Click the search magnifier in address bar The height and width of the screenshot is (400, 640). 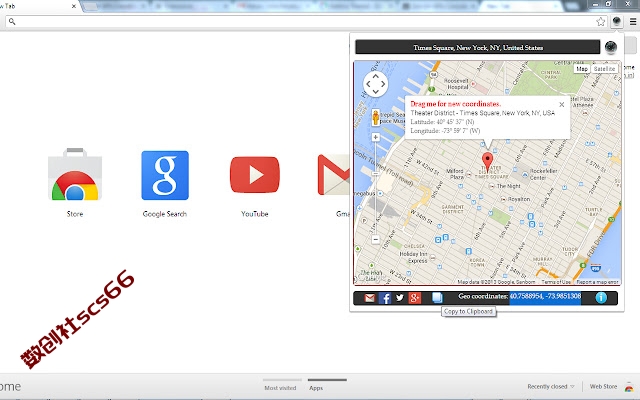(x=12, y=22)
